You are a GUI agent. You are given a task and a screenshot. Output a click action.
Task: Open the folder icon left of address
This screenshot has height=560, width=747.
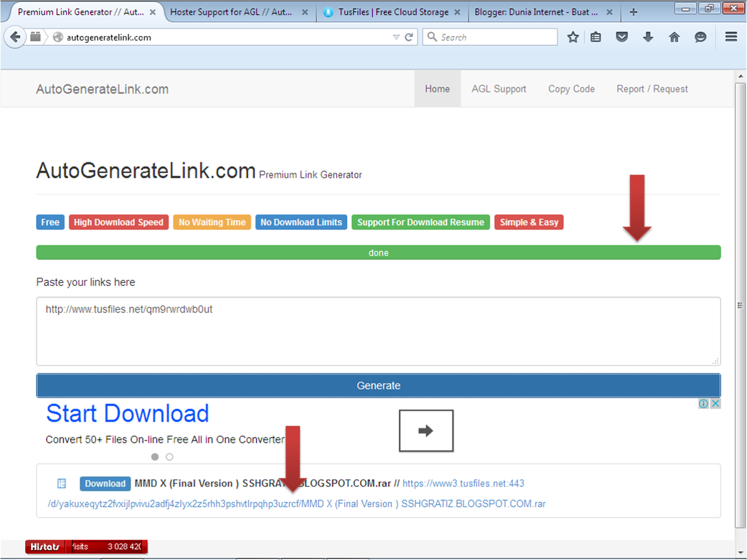35,37
